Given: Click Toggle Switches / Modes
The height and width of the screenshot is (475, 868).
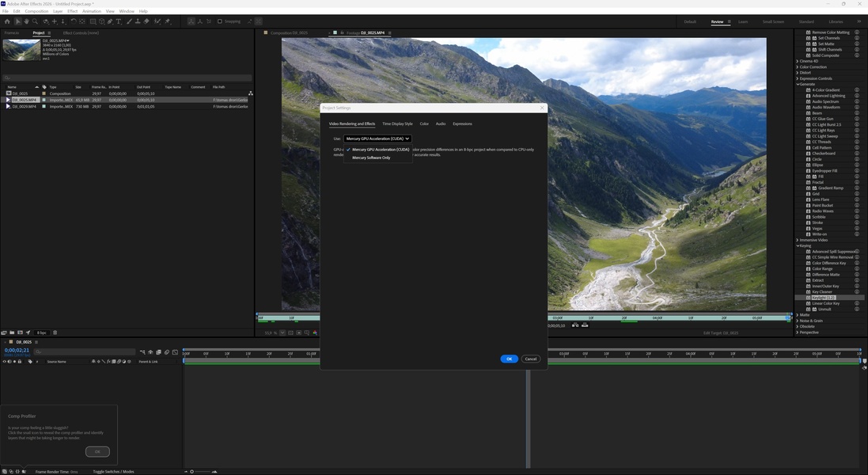Looking at the screenshot, I should pos(113,472).
